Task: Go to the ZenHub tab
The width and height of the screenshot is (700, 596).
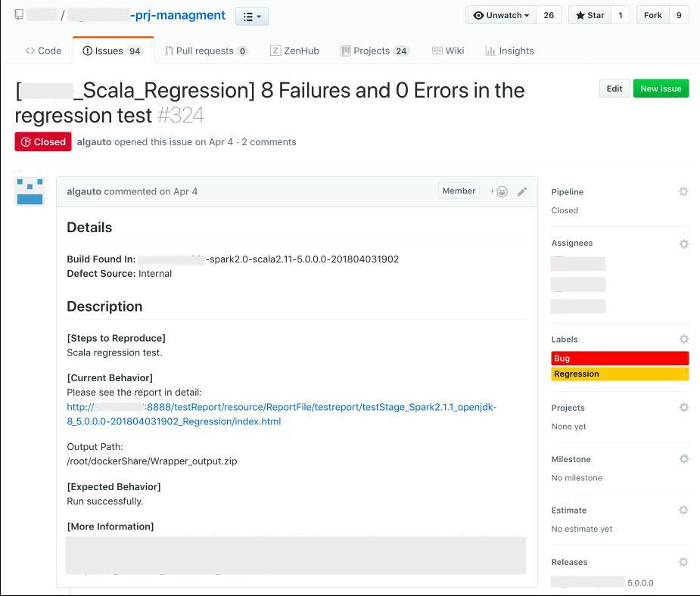Action: (x=294, y=51)
